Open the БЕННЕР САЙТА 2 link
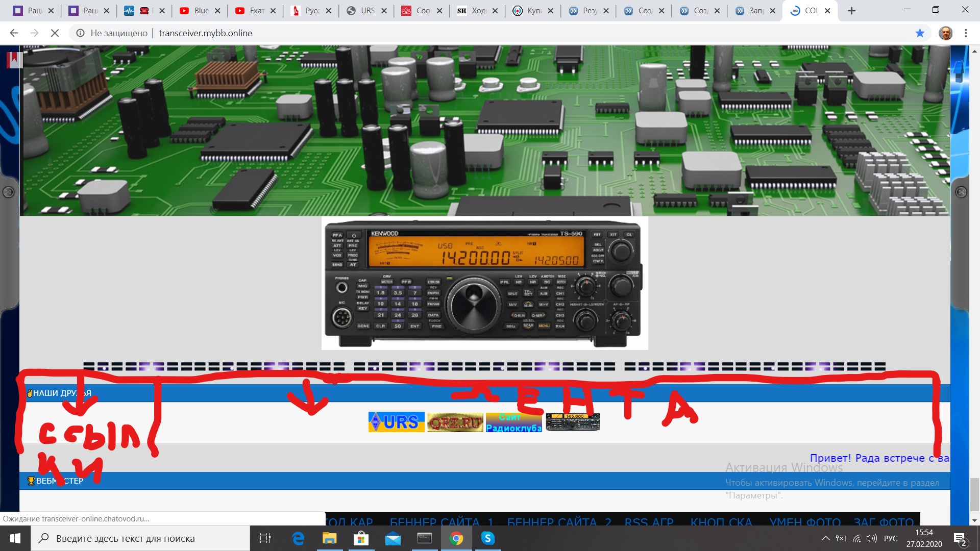The height and width of the screenshot is (551, 980). 559,522
